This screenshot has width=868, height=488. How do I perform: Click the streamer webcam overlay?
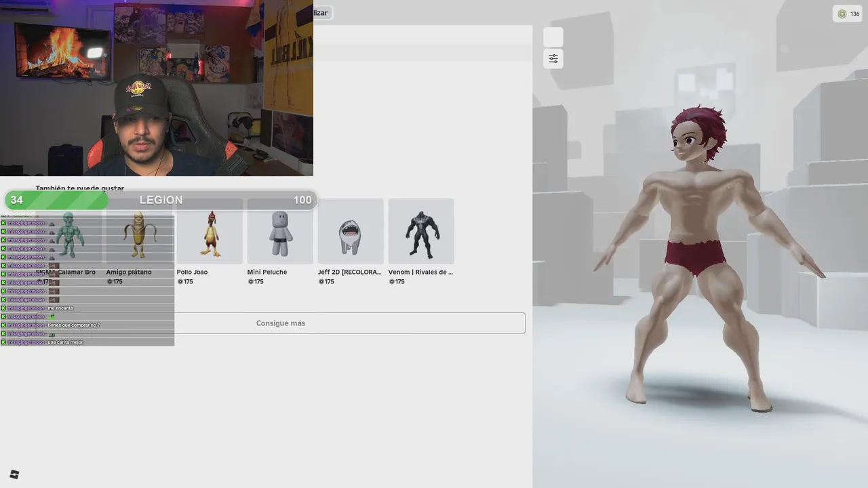[157, 88]
